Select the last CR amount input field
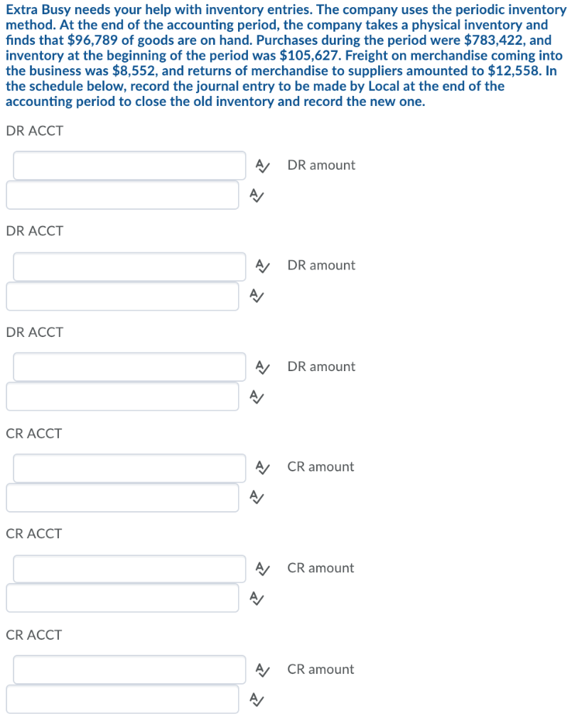The height and width of the screenshot is (728, 582). [122, 700]
